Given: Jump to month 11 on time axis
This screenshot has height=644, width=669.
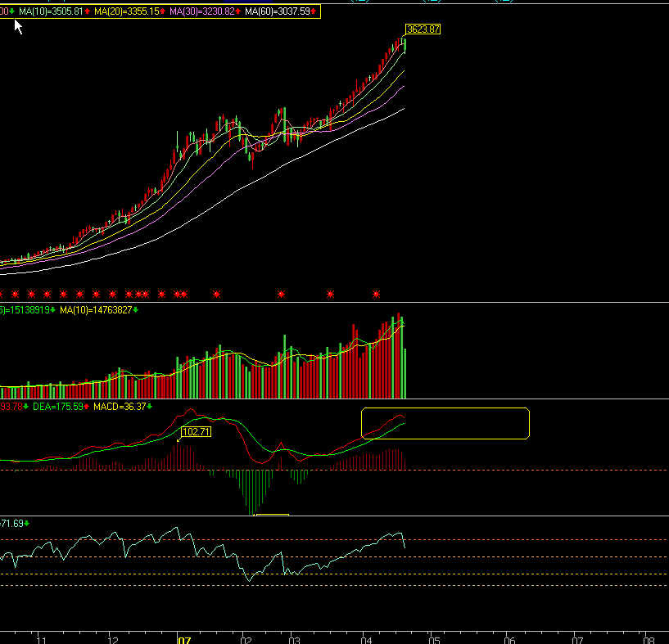Looking at the screenshot, I should (x=42, y=640).
